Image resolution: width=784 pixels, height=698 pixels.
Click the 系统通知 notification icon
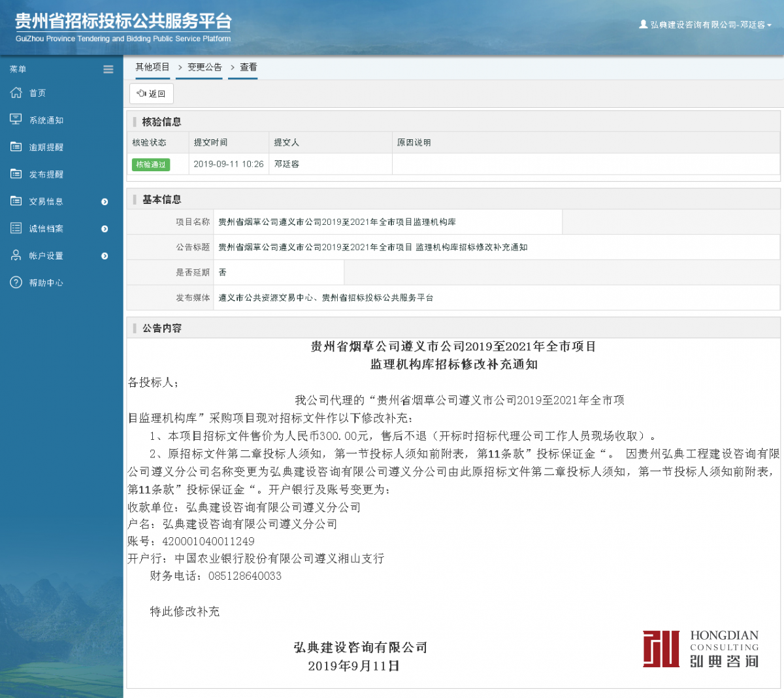tap(17, 120)
